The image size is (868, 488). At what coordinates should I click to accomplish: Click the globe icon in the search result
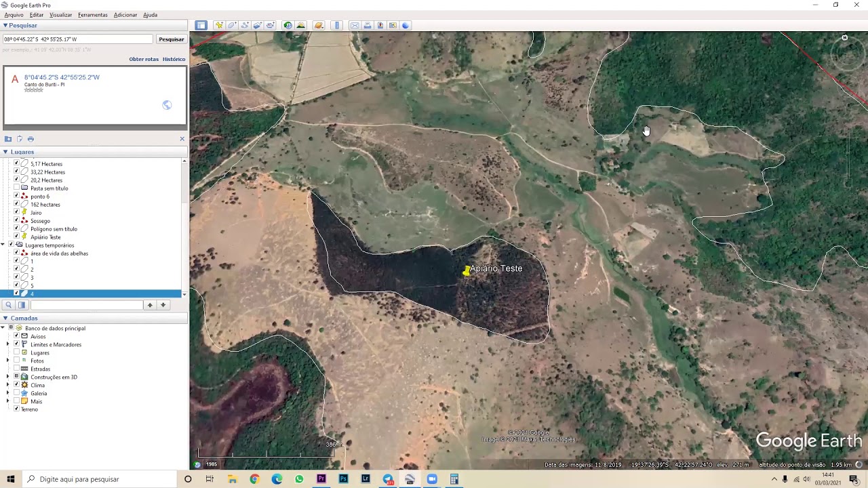pos(167,105)
